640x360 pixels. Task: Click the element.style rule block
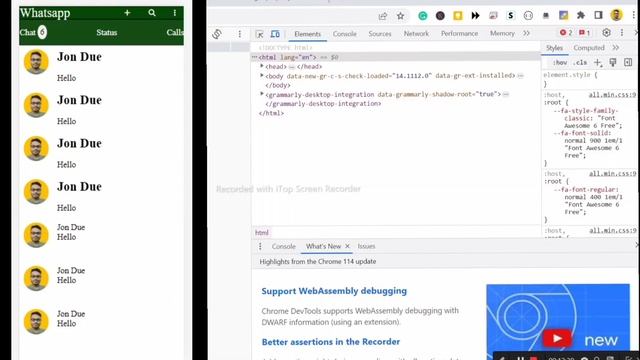point(589,79)
